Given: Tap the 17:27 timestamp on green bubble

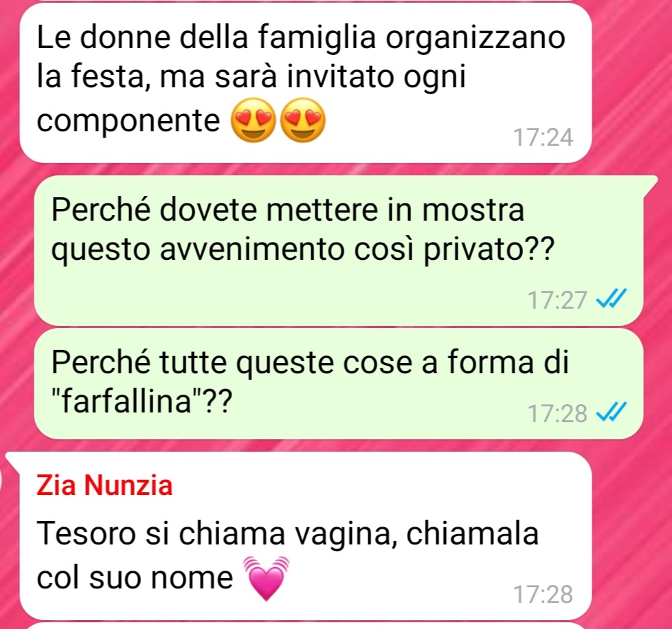Looking at the screenshot, I should [x=557, y=300].
